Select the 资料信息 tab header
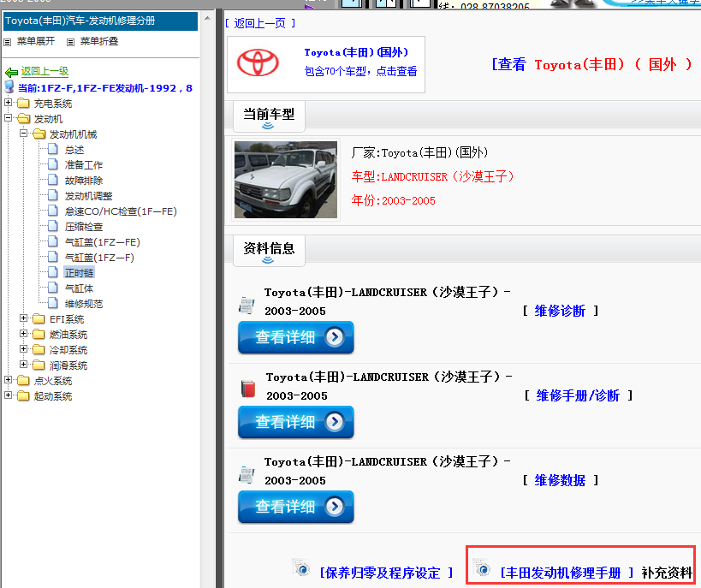 pos(269,251)
